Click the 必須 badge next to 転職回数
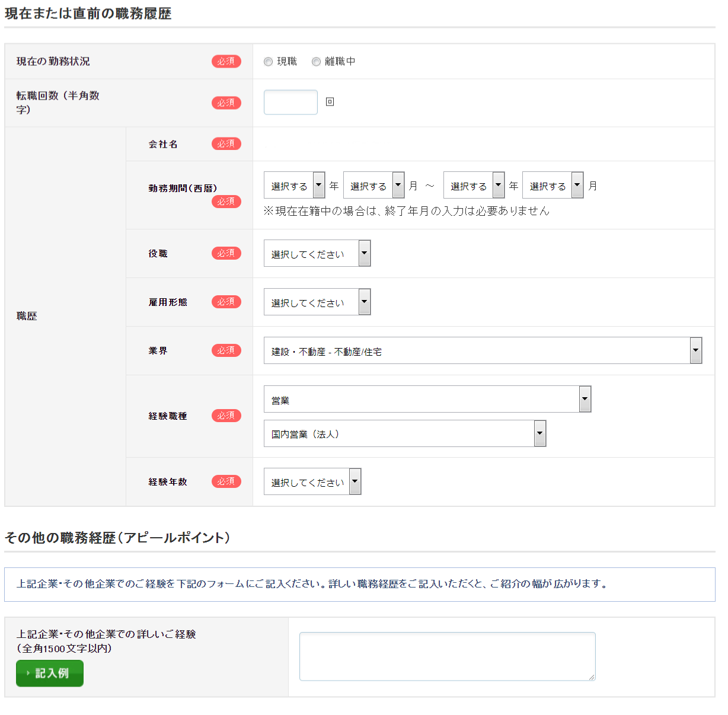This screenshot has height=715, width=728. pos(226,103)
